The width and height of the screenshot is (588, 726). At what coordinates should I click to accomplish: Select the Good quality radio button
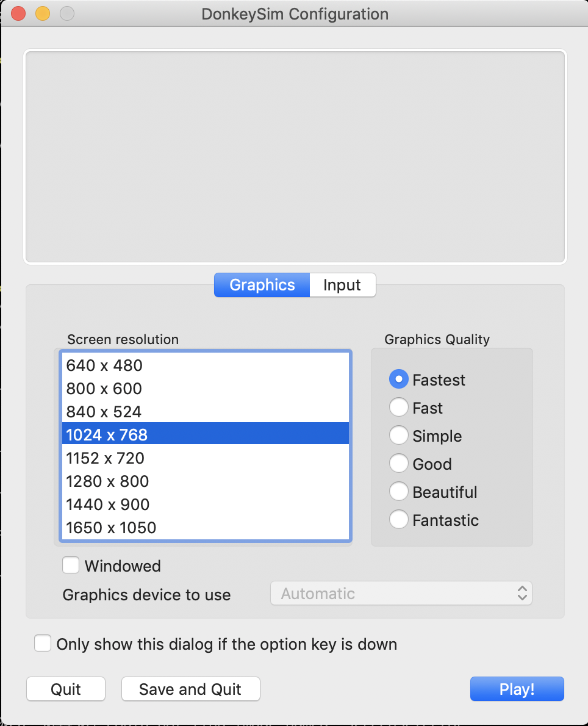tap(399, 464)
